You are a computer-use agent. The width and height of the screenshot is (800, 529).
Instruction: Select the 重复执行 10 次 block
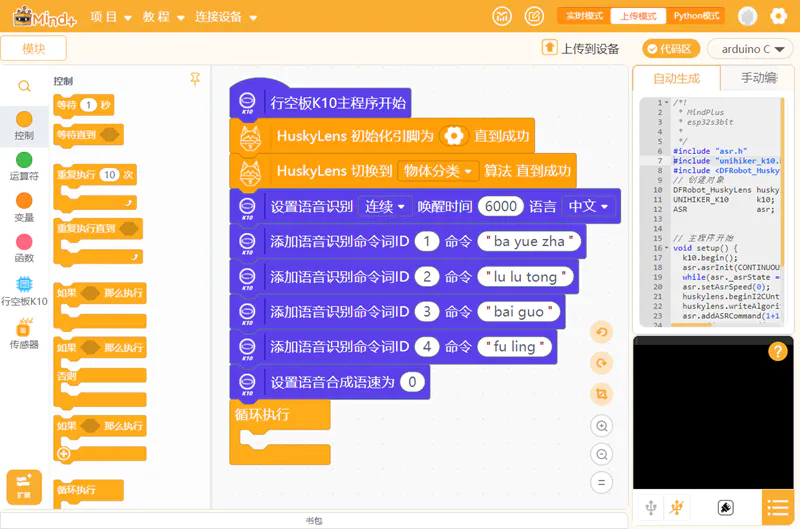point(95,188)
